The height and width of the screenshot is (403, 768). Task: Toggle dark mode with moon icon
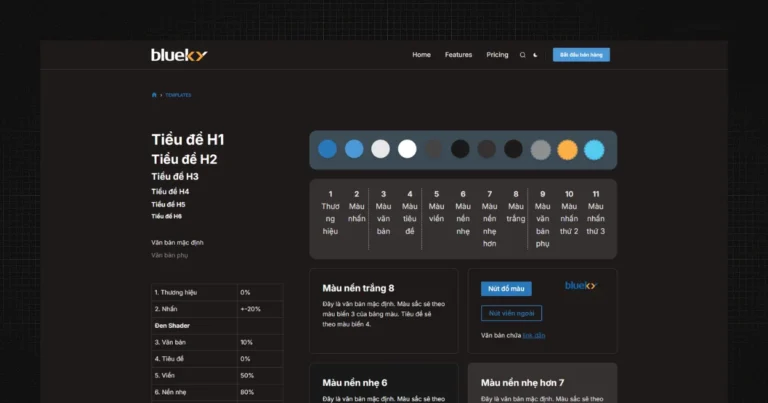tap(535, 55)
